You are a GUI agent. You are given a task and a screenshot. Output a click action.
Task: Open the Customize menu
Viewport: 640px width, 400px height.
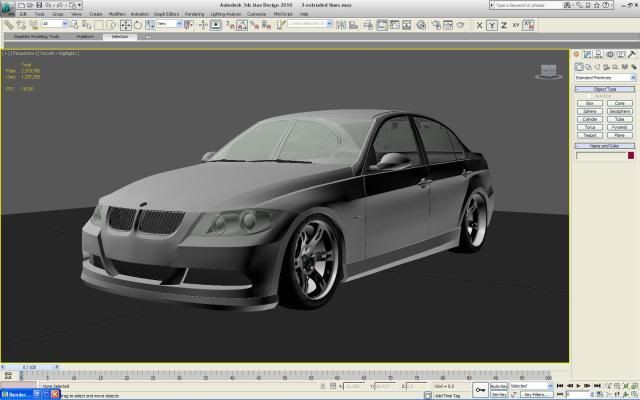256,14
